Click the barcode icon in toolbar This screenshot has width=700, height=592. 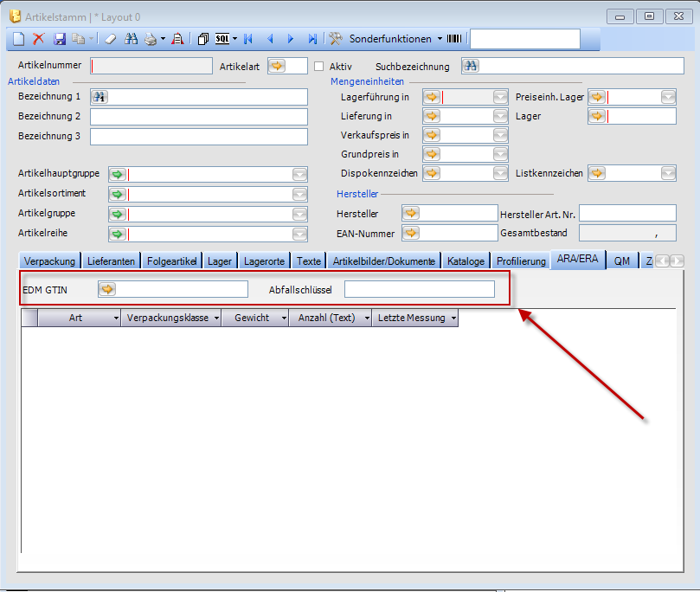[454, 39]
